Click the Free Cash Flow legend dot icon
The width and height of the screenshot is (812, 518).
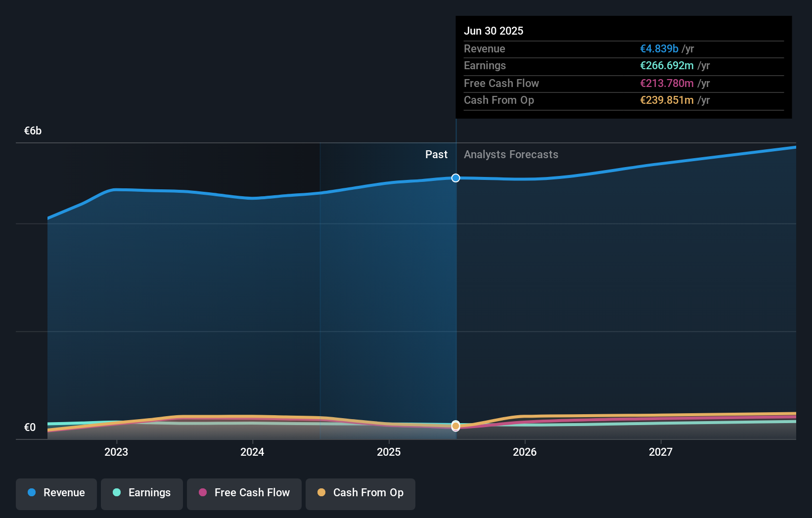point(203,493)
